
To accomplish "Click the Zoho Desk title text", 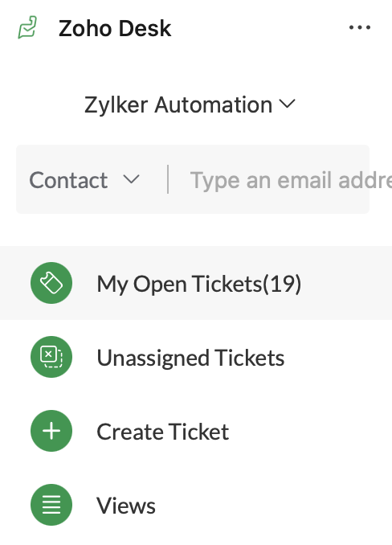I will [115, 28].
